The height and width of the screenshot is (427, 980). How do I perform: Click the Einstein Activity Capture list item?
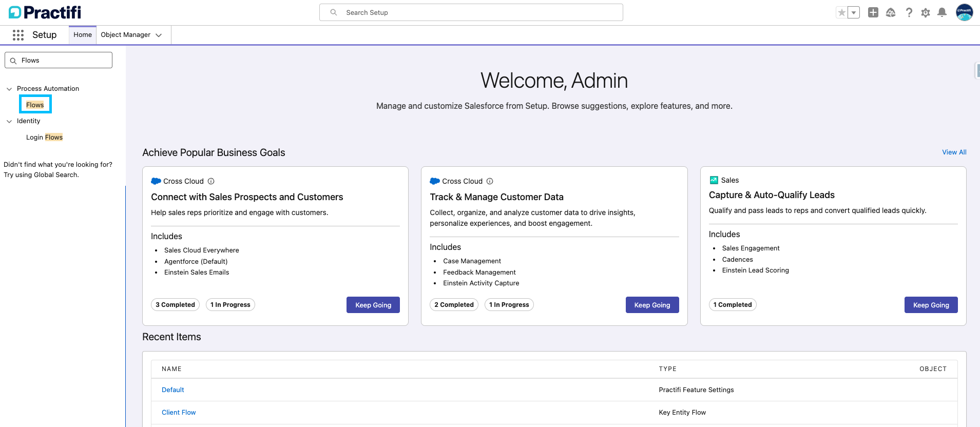pos(481,283)
